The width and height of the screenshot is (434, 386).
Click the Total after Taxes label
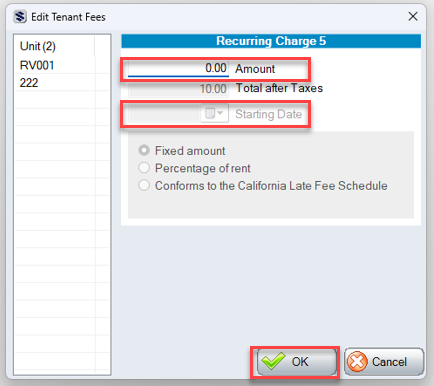coord(279,88)
